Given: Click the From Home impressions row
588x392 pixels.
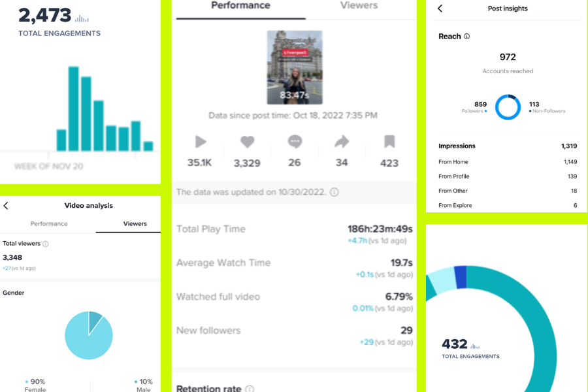Looking at the screenshot, I should 508,162.
